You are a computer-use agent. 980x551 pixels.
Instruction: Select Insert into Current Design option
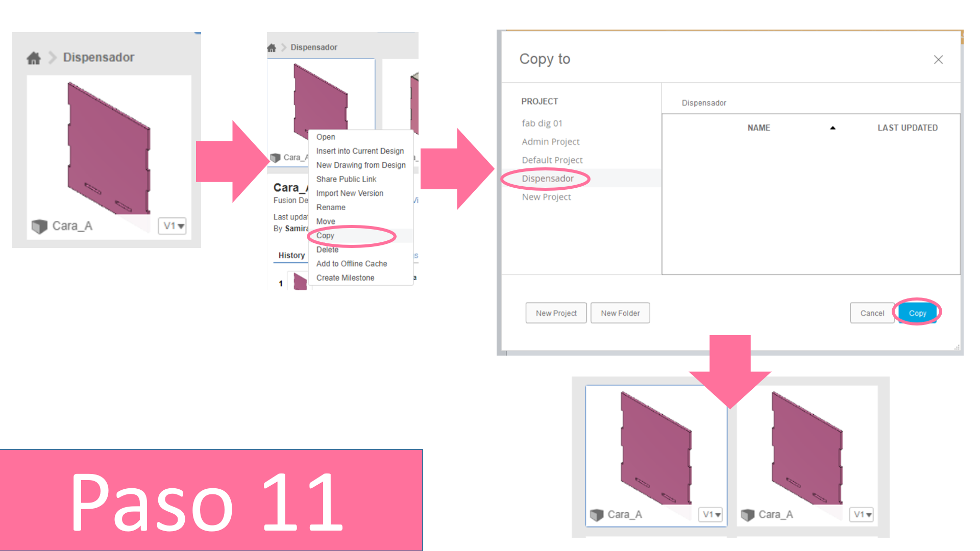359,151
